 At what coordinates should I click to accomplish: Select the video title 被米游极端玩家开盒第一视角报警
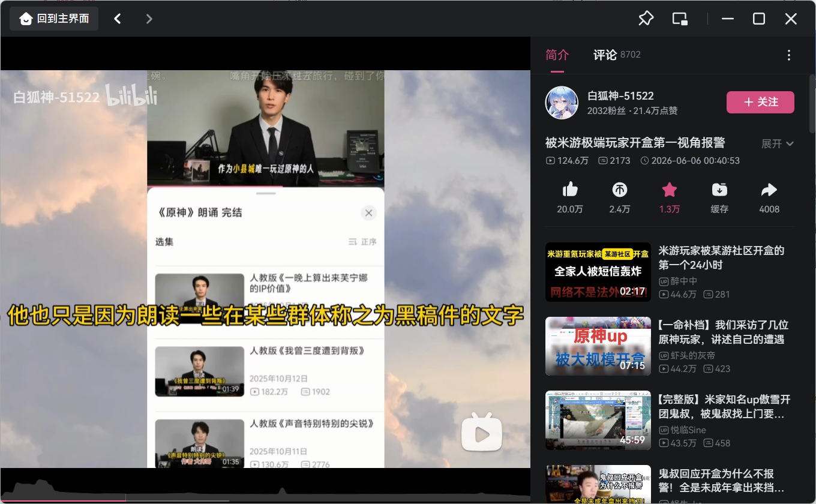635,143
